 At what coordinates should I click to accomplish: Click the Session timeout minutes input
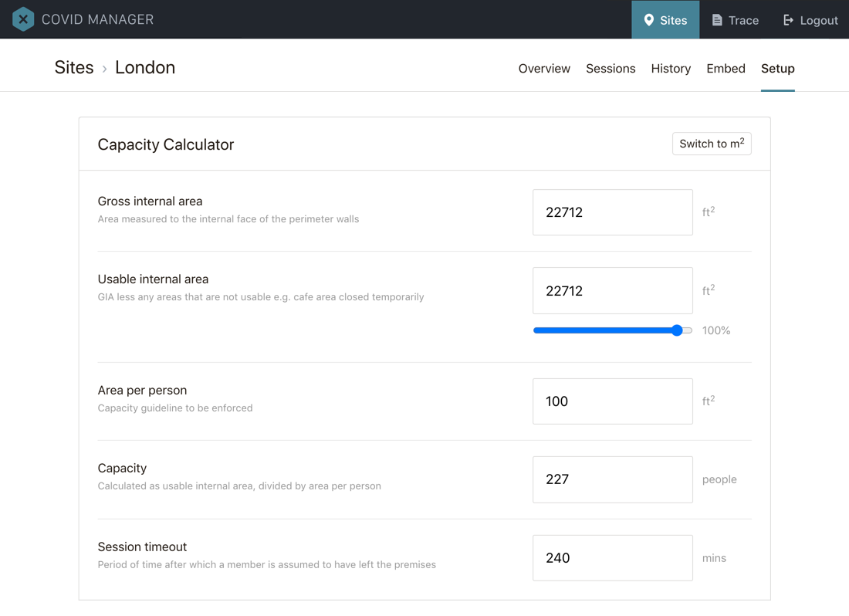(x=612, y=558)
